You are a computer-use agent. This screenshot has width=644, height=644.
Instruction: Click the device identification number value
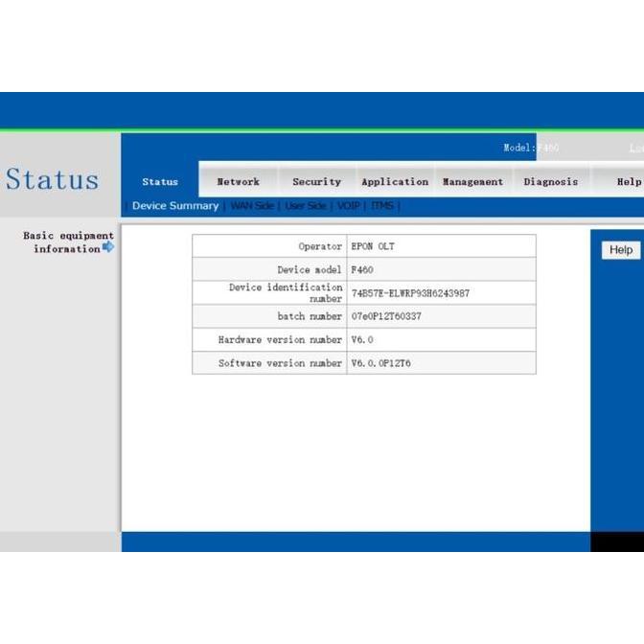[x=410, y=293]
